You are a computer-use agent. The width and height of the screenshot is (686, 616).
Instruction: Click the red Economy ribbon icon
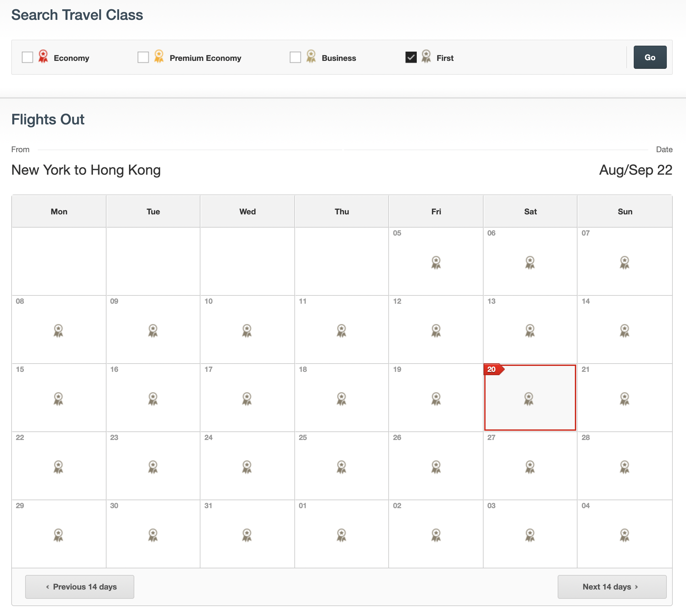[x=43, y=57]
